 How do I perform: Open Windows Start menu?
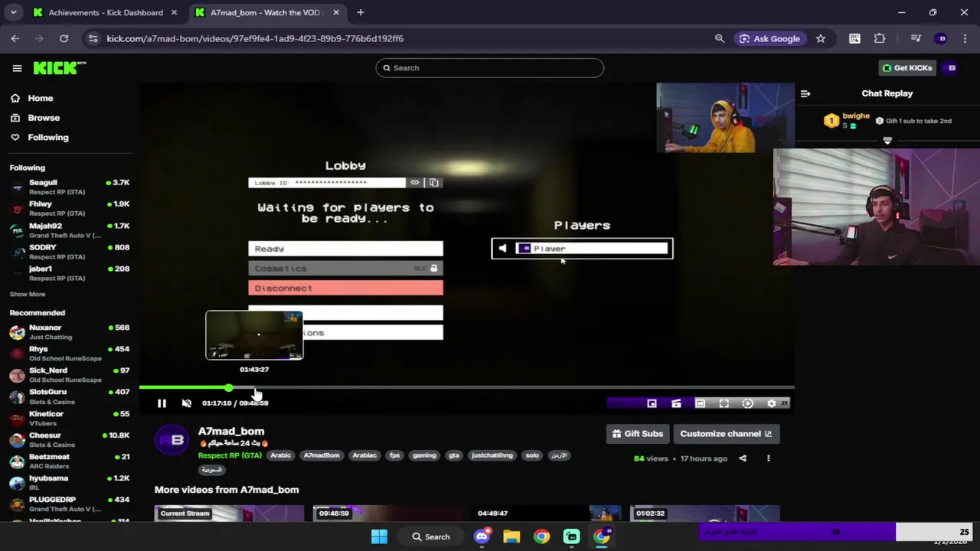pyautogui.click(x=379, y=536)
